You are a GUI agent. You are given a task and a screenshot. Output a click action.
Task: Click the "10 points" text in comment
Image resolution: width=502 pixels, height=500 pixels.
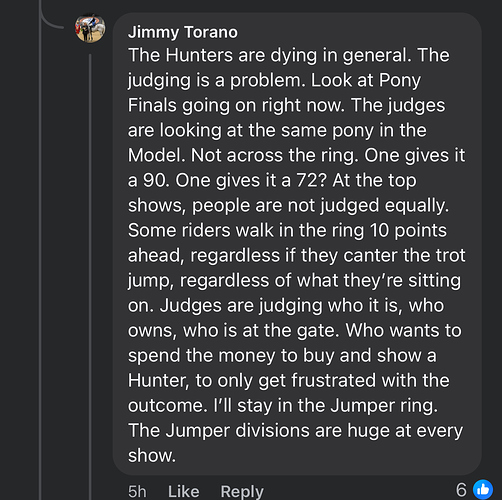(408, 230)
